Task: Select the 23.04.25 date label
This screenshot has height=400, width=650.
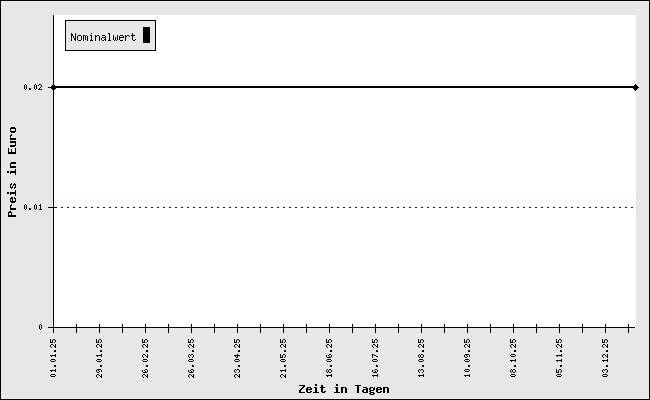Action: coord(238,357)
